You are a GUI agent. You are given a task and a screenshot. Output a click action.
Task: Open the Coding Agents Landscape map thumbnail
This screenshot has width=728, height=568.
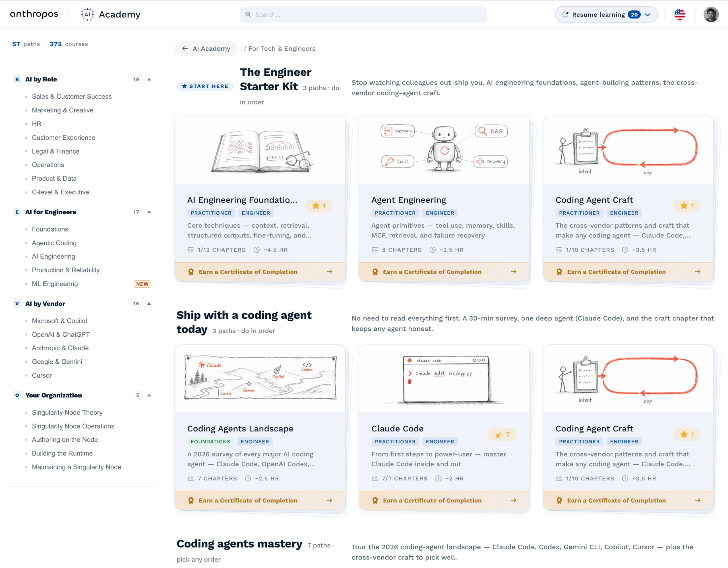point(260,378)
